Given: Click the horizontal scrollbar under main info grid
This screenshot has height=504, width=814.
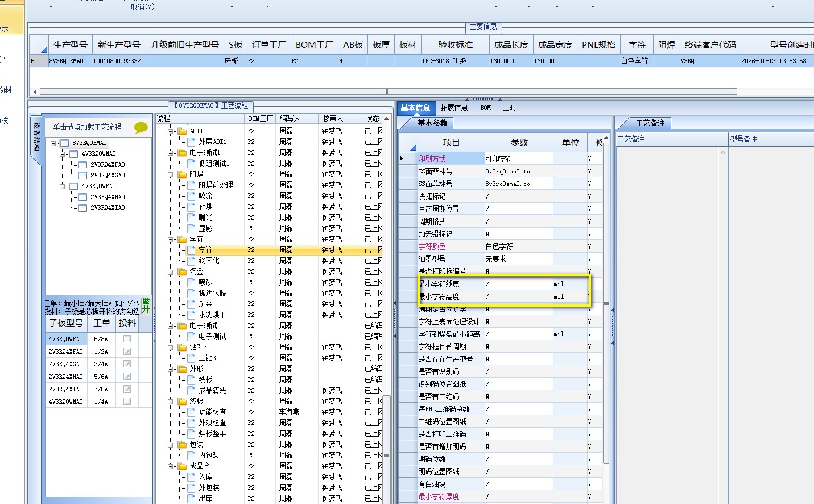Looking at the screenshot, I should click(x=388, y=92).
